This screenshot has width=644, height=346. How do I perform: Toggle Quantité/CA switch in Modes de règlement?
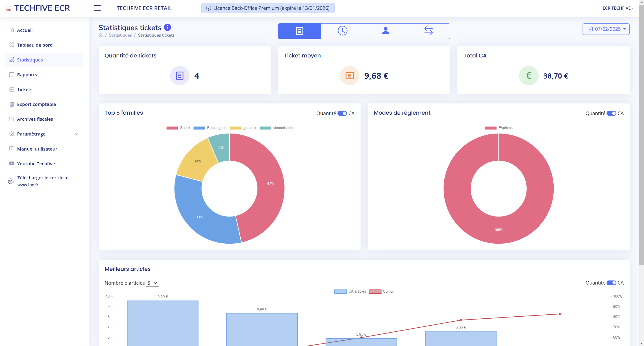click(x=611, y=113)
